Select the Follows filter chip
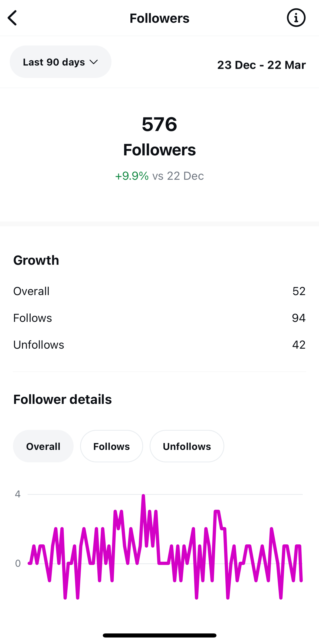Viewport: 319px width, 644px height. pos(111,446)
